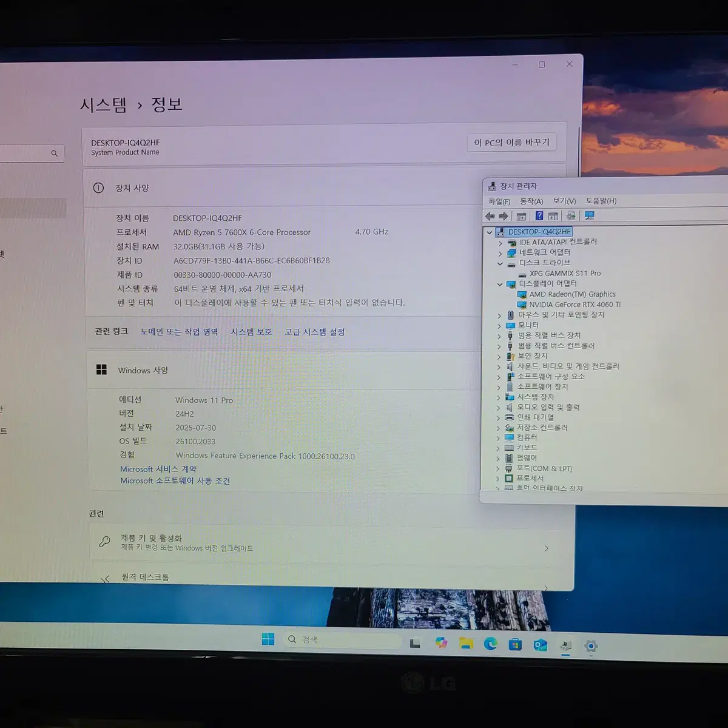
Task: Open the computer icon beside DESKTOP-IQ4Q2HF root node
Action: [x=500, y=232]
